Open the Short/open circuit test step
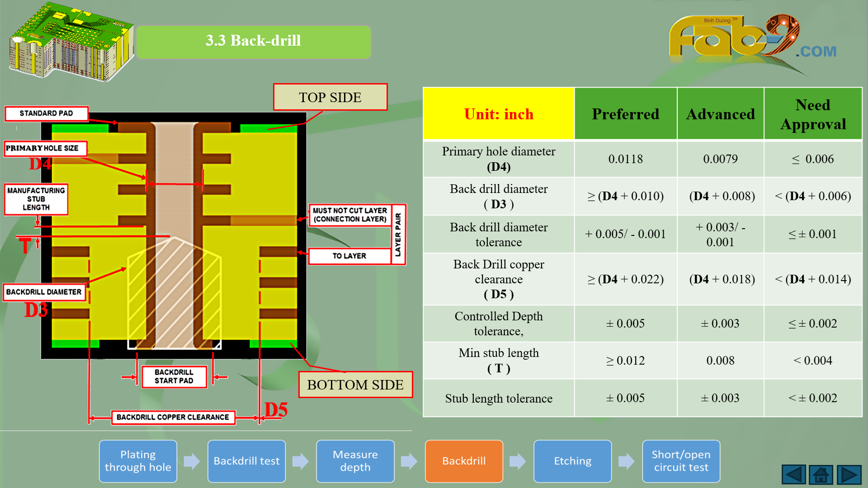868x488 pixels. pyautogui.click(x=681, y=461)
